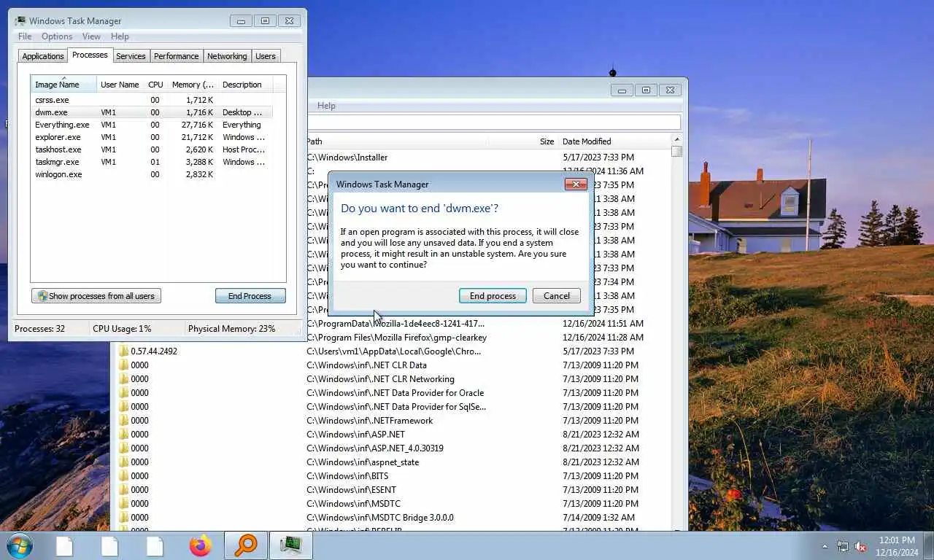Viewport: 934px width, 560px height.
Task: Click folder icon in the inf\ASP.NET row
Action: [x=124, y=435]
